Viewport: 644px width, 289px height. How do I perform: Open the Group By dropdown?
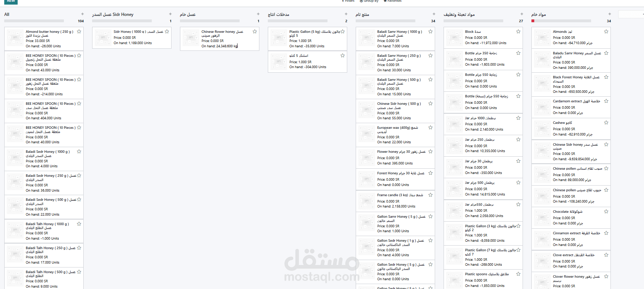(x=369, y=1)
